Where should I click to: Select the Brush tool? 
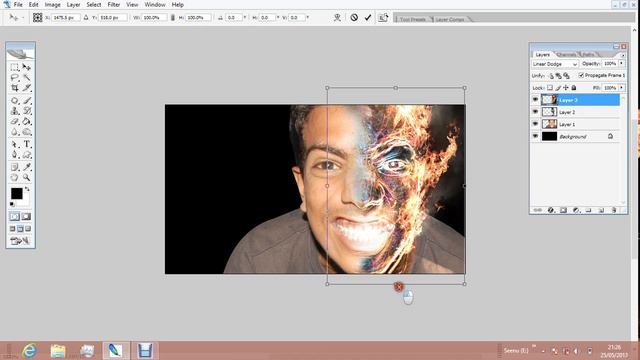[27, 100]
